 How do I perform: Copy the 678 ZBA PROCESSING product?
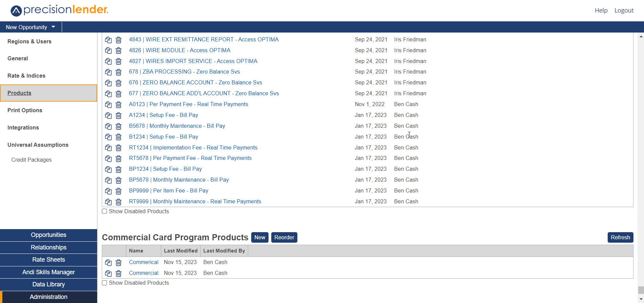coord(108,72)
